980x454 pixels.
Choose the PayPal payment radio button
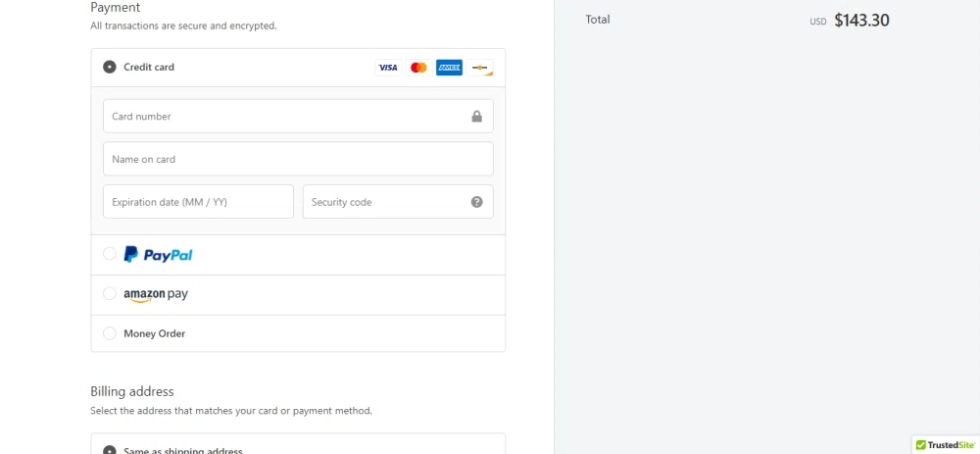click(x=110, y=255)
